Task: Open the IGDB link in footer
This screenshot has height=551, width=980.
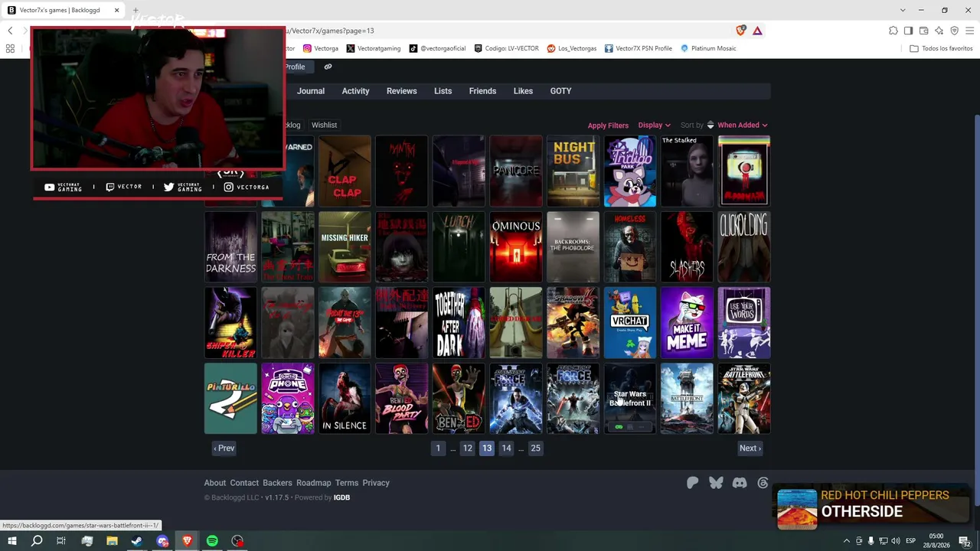Action: (x=341, y=497)
